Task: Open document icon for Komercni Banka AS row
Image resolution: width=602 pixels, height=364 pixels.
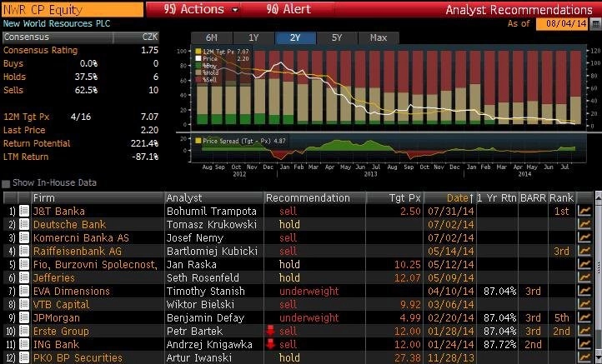Action: coord(24,238)
